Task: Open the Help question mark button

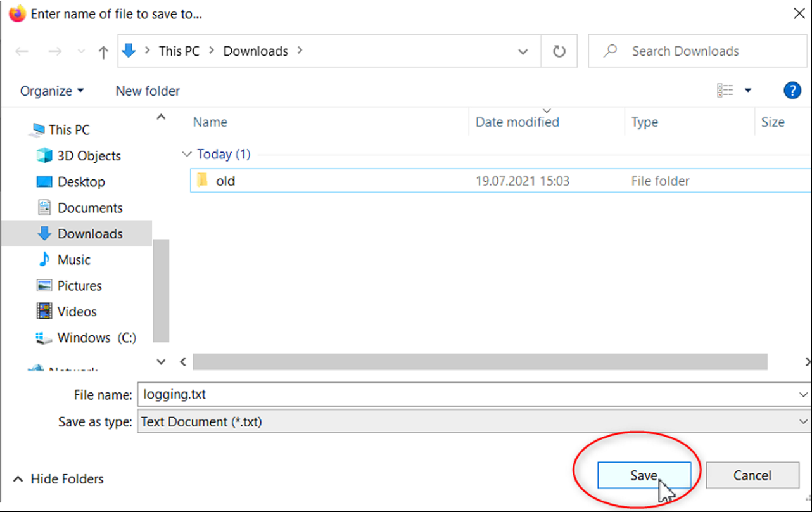Action: pos(792,91)
